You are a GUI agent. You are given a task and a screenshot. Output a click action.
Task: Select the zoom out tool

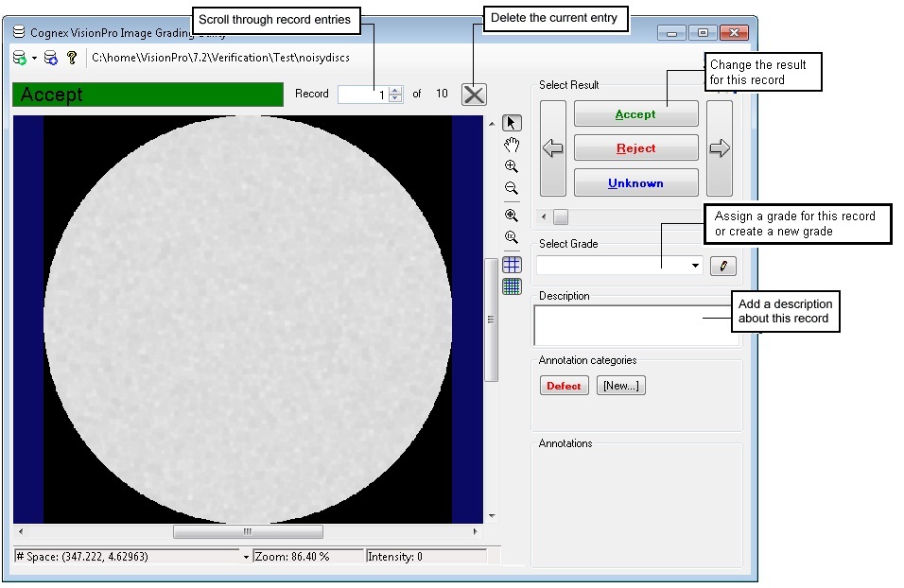(512, 188)
